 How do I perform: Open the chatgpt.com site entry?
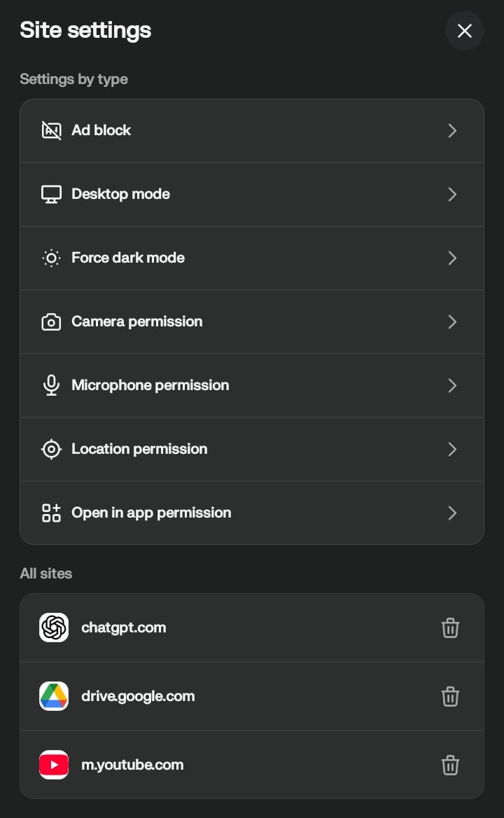[124, 628]
